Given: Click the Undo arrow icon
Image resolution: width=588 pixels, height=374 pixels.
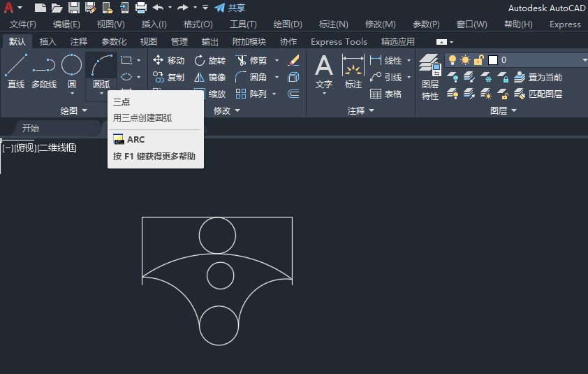Looking at the screenshot, I should coord(159,8).
